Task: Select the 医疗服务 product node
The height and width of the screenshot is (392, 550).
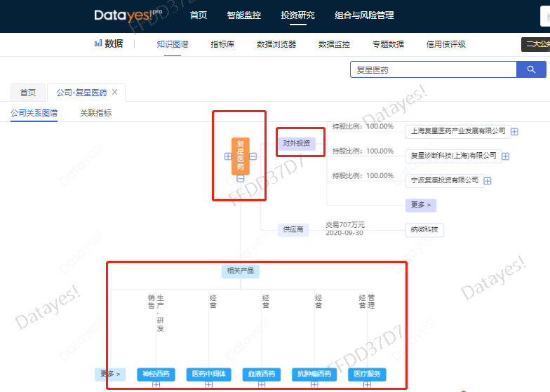Action: pyautogui.click(x=368, y=374)
